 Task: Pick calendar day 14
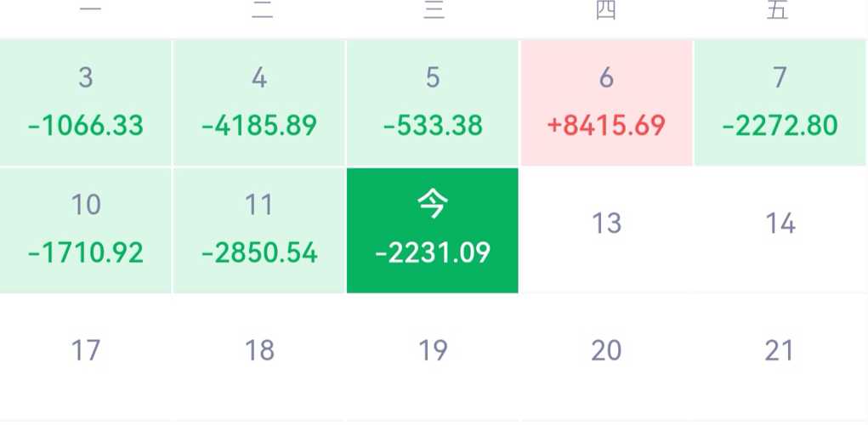click(x=780, y=224)
